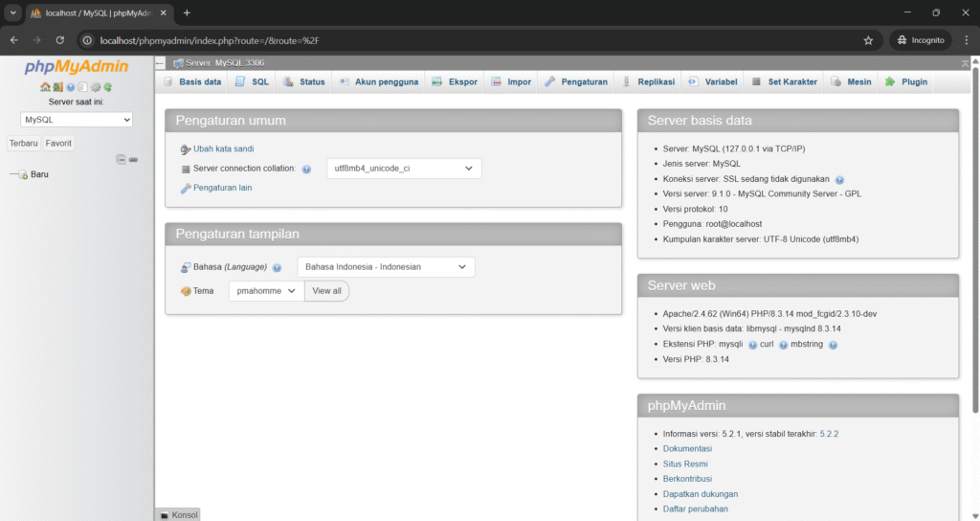Open Daftar perubahan link
This screenshot has width=980, height=521.
[696, 510]
